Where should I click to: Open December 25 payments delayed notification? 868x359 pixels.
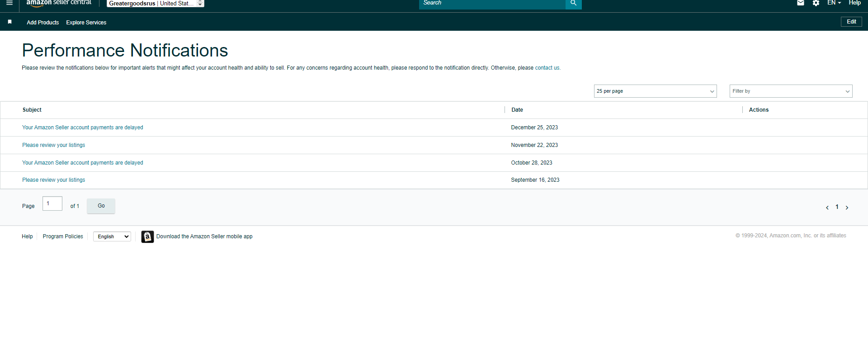83,128
